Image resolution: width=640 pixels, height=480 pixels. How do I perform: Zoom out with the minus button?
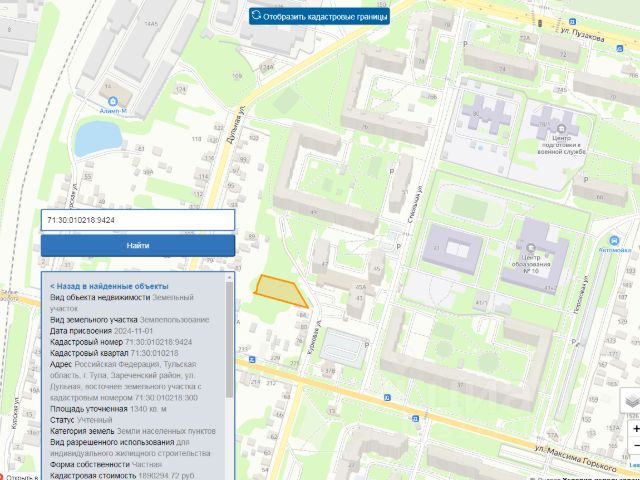[x=636, y=444]
